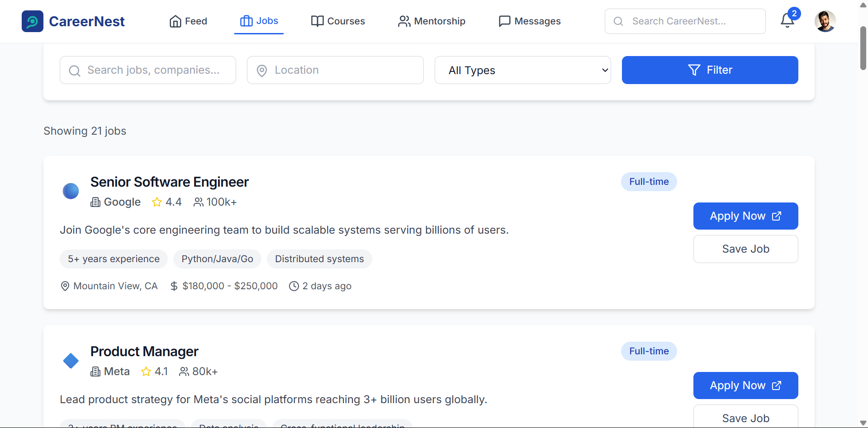This screenshot has height=428, width=868.
Task: Open the Messages tab
Action: [x=529, y=21]
